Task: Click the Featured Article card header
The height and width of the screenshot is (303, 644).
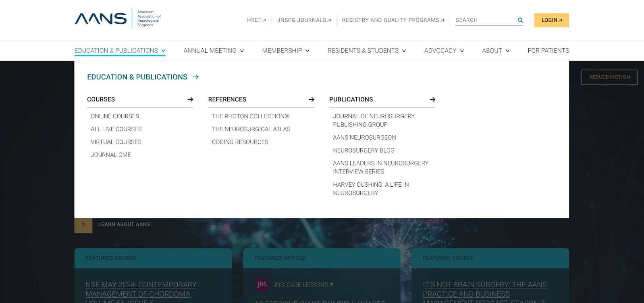Action: (x=322, y=258)
